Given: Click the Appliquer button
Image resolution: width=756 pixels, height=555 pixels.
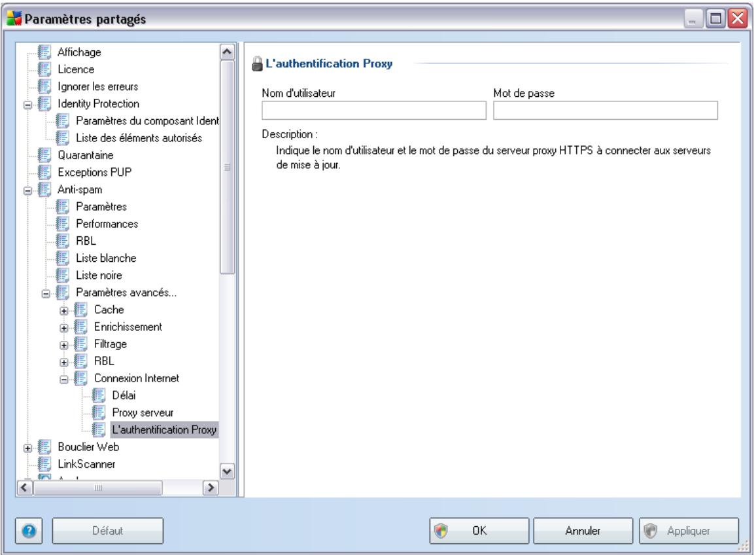Looking at the screenshot, I should [689, 531].
